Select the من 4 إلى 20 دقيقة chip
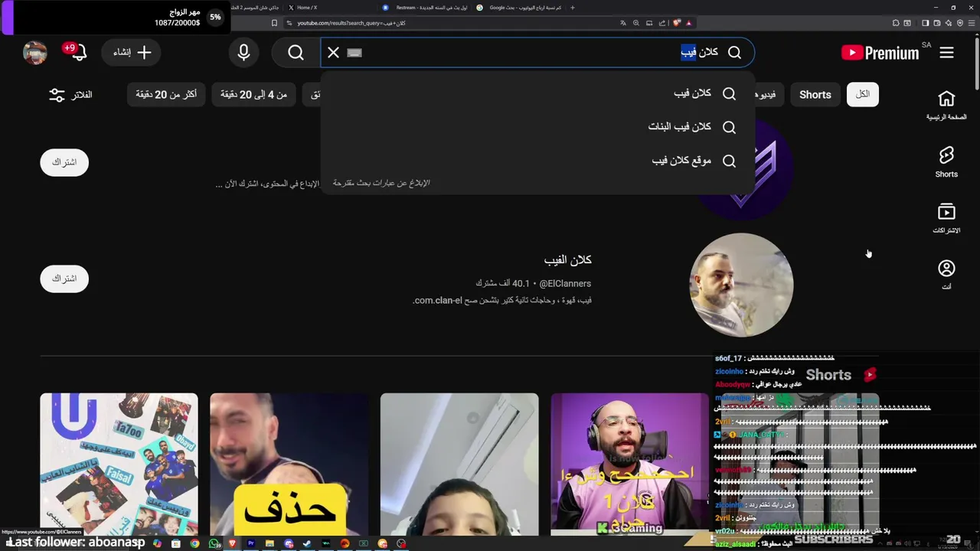The image size is (980, 551). (253, 94)
